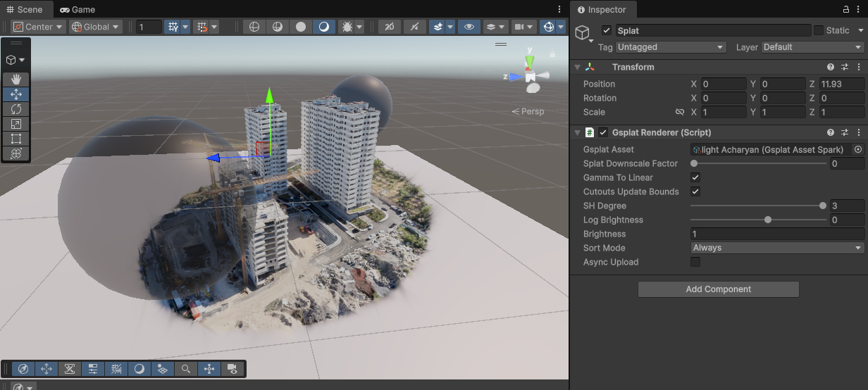
Task: Click the four-arrow move icon in bottom toolbar
Action: 46,368
